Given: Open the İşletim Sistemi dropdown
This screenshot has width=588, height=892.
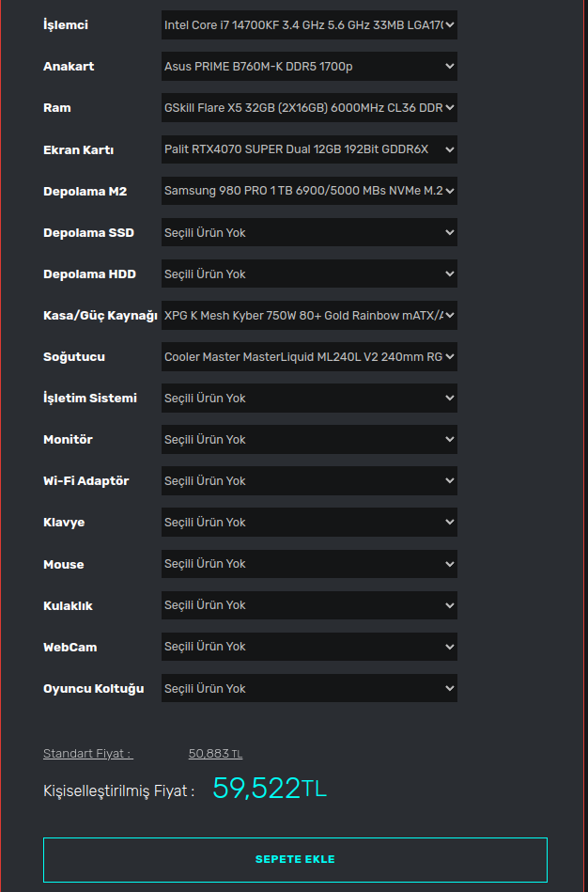Looking at the screenshot, I should click(309, 398).
